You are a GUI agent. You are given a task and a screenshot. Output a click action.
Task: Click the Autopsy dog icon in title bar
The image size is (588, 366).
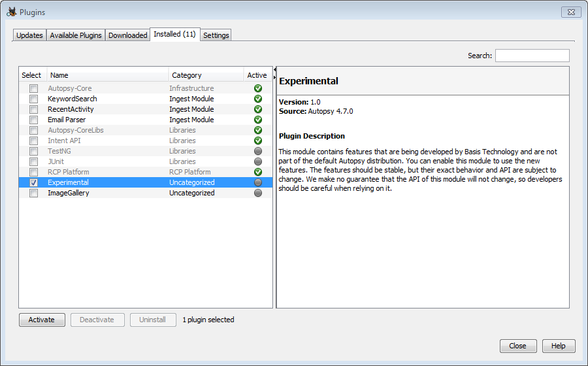point(11,12)
